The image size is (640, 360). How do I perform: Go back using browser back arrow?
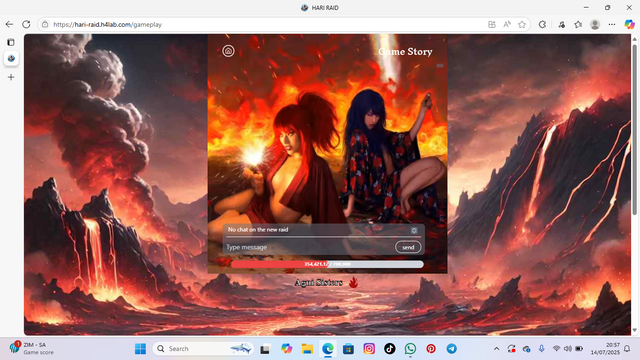(9, 24)
